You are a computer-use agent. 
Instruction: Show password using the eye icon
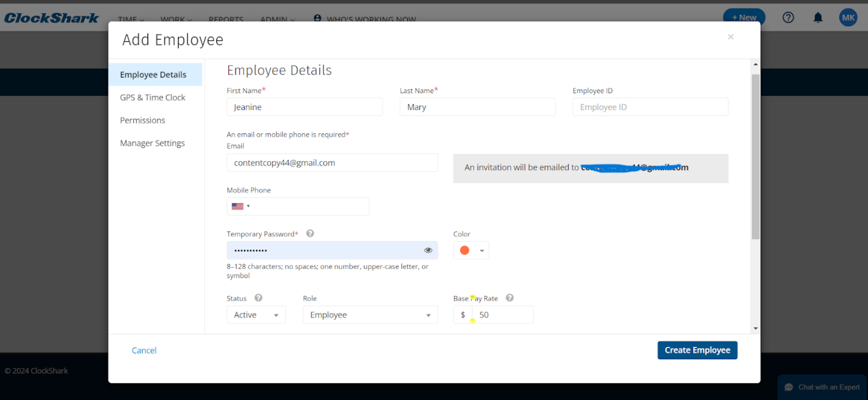click(428, 250)
